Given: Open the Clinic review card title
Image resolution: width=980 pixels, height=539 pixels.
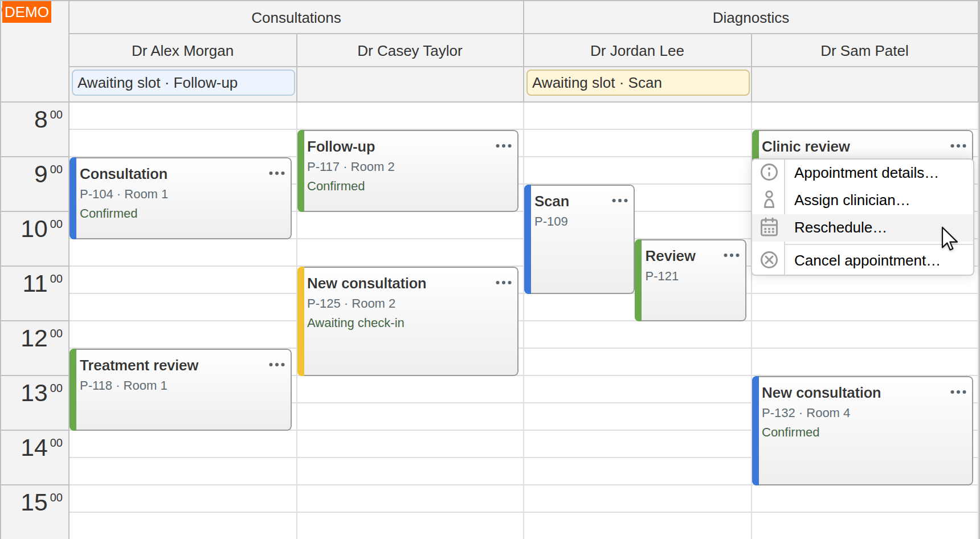Looking at the screenshot, I should click(806, 146).
